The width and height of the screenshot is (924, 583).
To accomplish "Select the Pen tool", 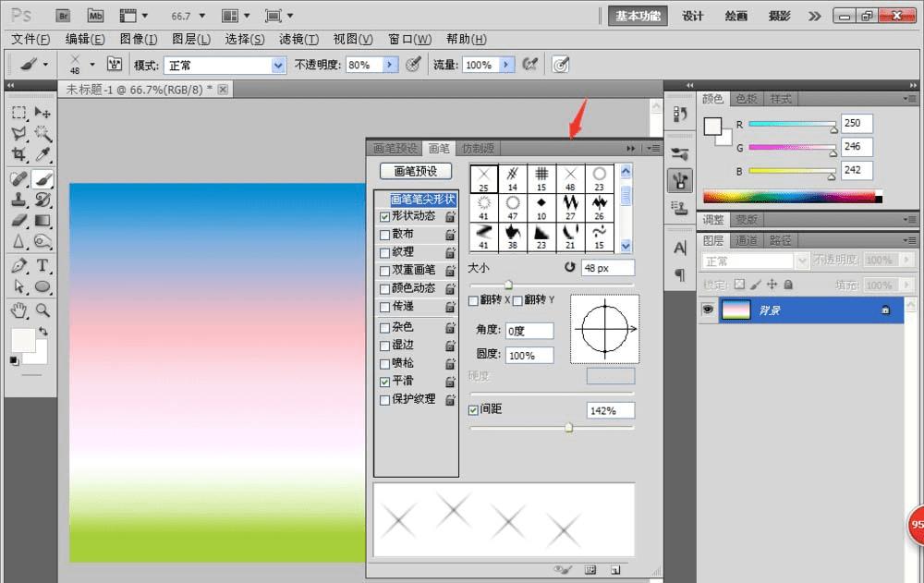I will pyautogui.click(x=18, y=266).
